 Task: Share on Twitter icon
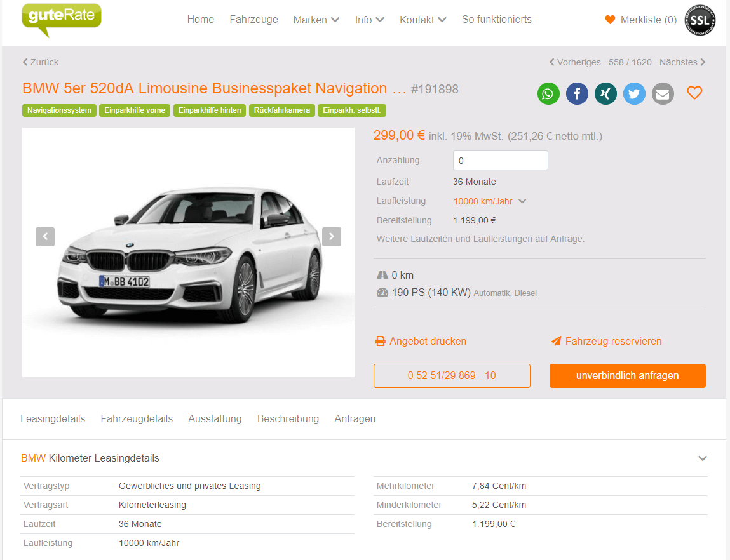(x=634, y=93)
